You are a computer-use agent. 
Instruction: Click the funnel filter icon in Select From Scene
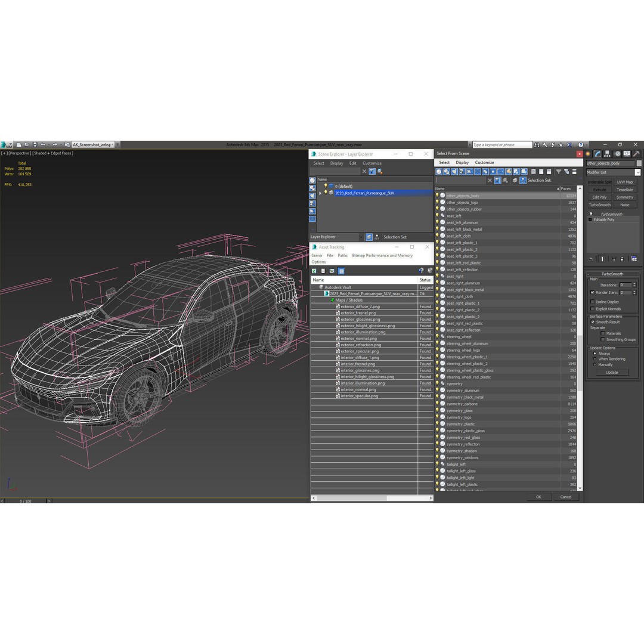(559, 172)
